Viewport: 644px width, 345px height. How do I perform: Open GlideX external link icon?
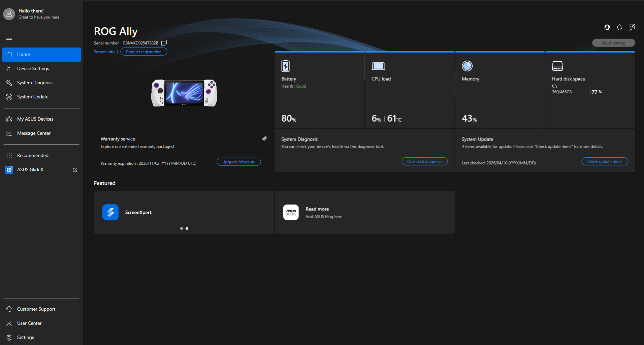75,169
